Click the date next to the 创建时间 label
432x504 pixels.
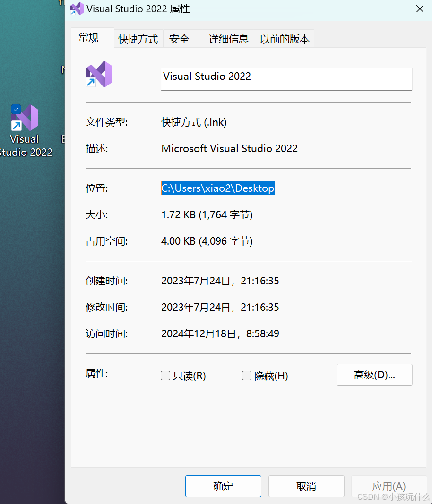tap(220, 281)
